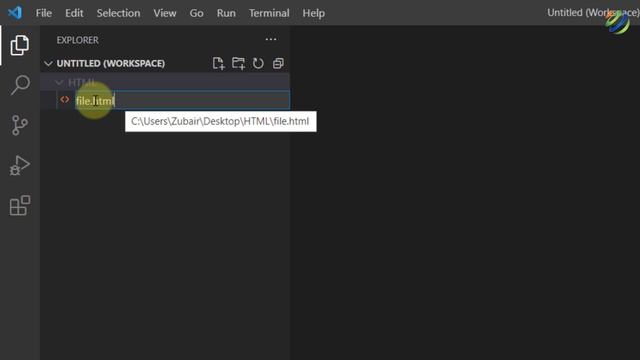Open the Selection menu
Viewport: 640px width, 360px height.
click(x=118, y=13)
